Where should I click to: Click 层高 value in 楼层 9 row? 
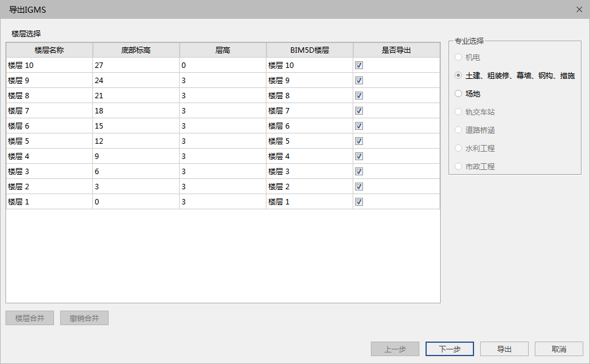pos(223,81)
